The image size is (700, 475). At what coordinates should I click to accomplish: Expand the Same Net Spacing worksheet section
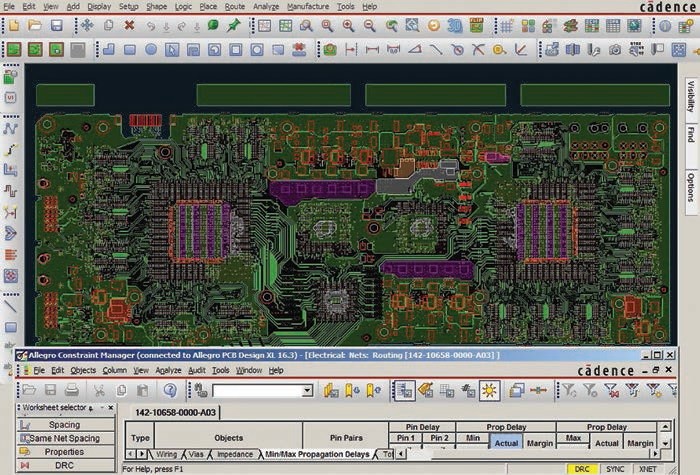coord(64,438)
